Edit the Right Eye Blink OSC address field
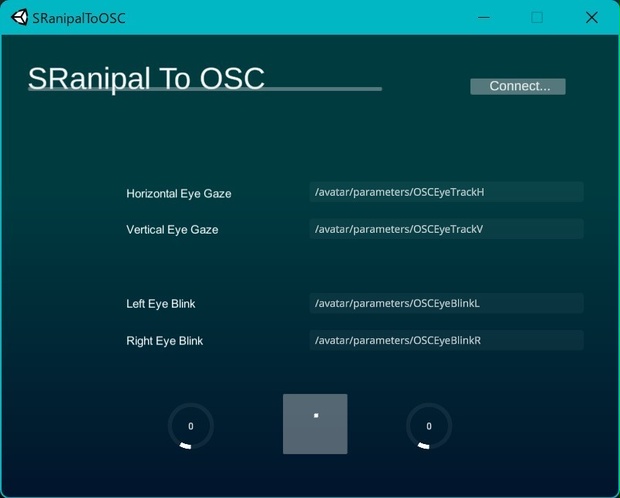This screenshot has height=498, width=620. point(446,340)
